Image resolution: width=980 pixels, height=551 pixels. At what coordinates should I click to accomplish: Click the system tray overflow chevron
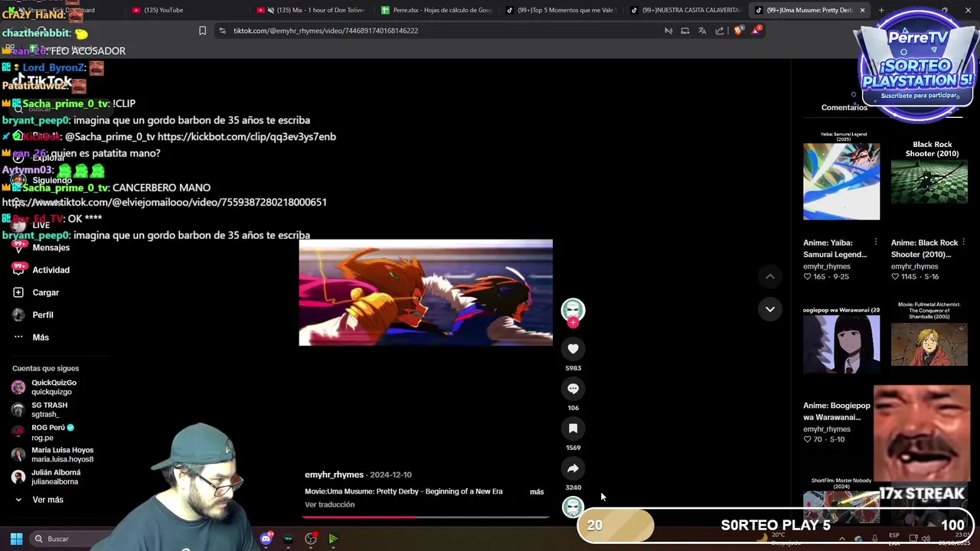(843, 539)
